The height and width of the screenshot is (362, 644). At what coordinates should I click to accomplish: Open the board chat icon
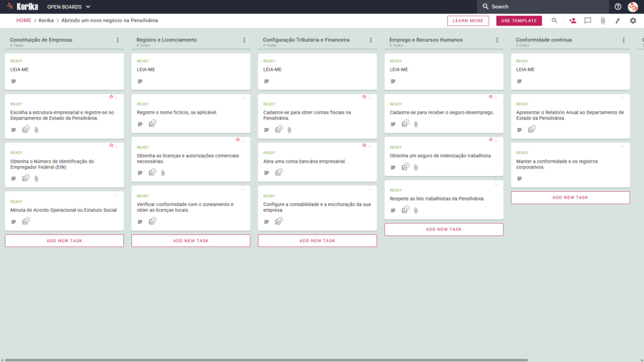pyautogui.click(x=588, y=21)
